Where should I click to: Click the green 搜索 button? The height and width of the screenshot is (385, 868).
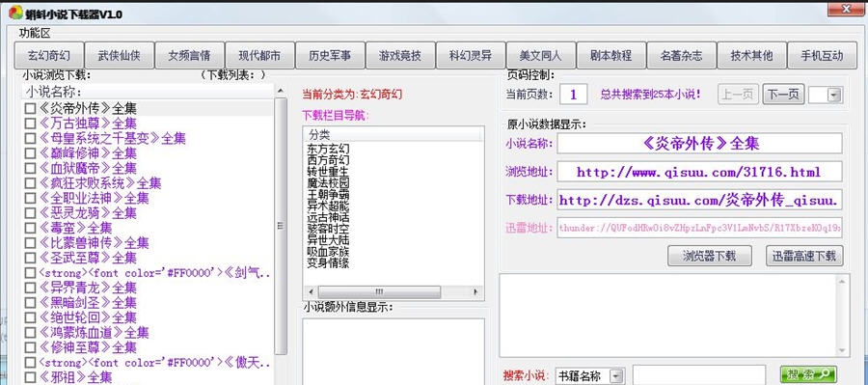[x=807, y=375]
